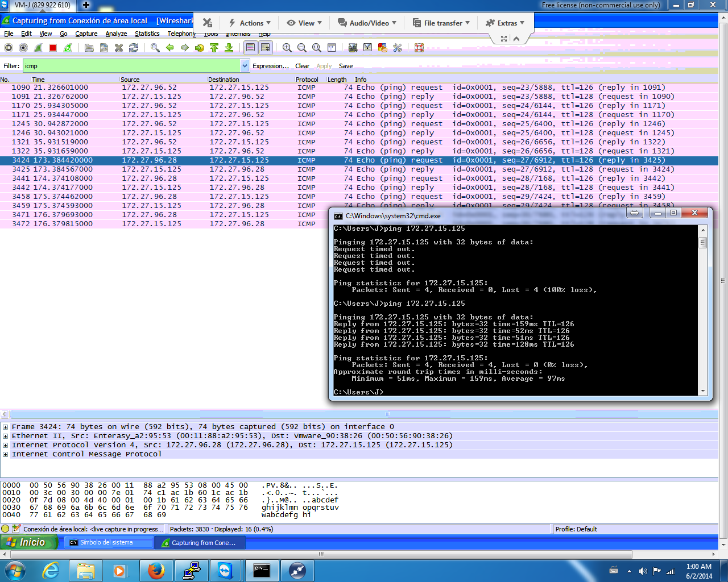Clear the display filter
This screenshot has width=728, height=582.
click(x=302, y=66)
